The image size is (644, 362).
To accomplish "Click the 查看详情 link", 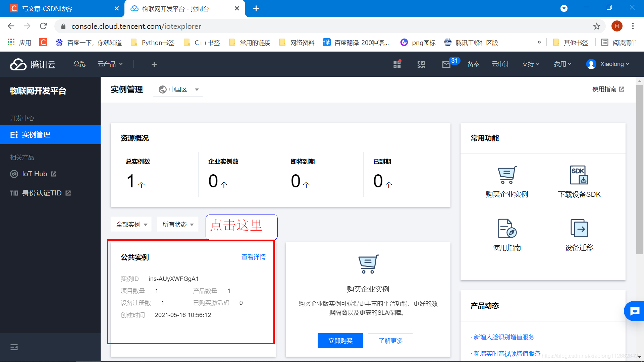I will [254, 257].
